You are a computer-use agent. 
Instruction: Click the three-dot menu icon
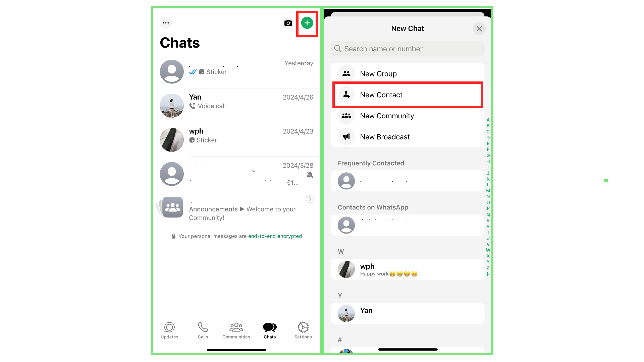pyautogui.click(x=166, y=23)
